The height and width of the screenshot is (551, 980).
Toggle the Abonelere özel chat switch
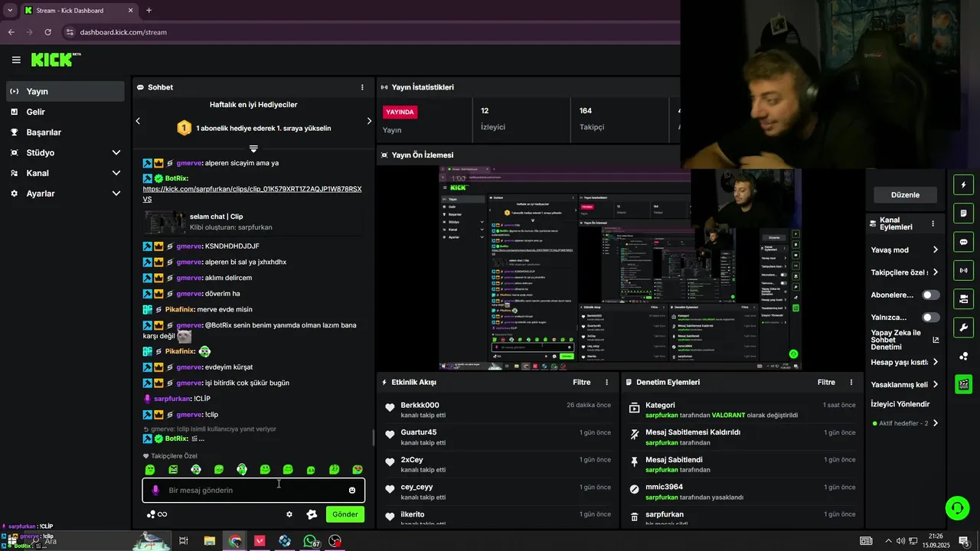pos(931,295)
